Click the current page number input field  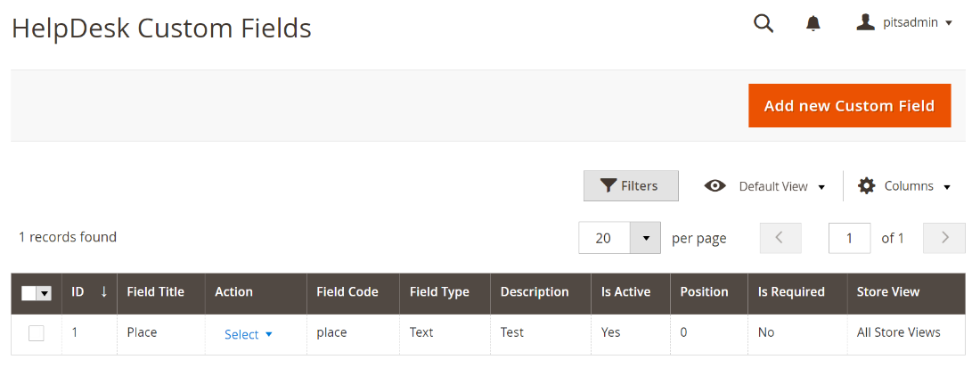pos(849,238)
